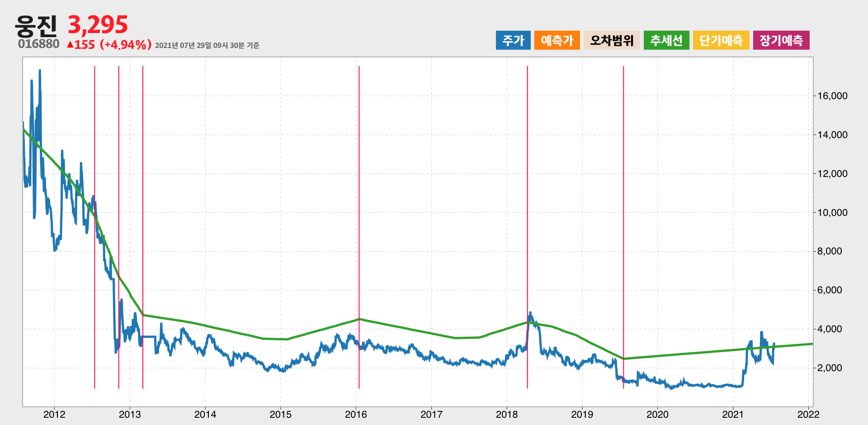Viewport: 868px width, 425px height.
Task: Click the x-axis label 2015
Action: coord(281,414)
